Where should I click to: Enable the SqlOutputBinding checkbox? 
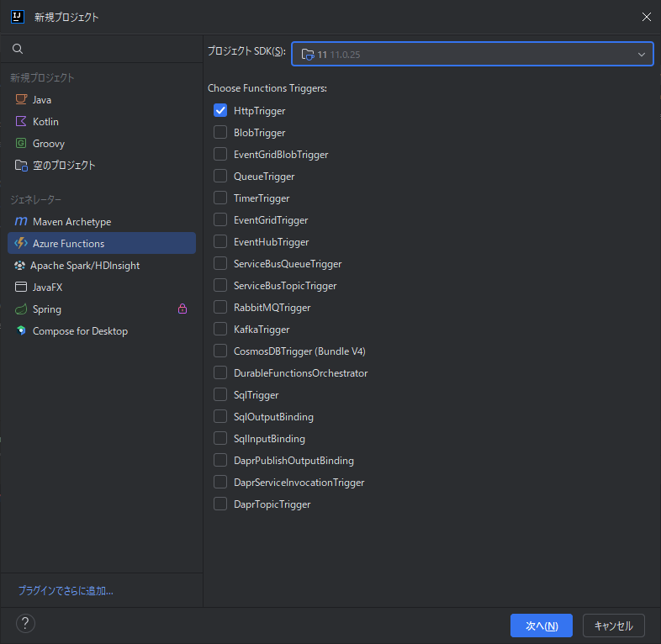pos(220,416)
